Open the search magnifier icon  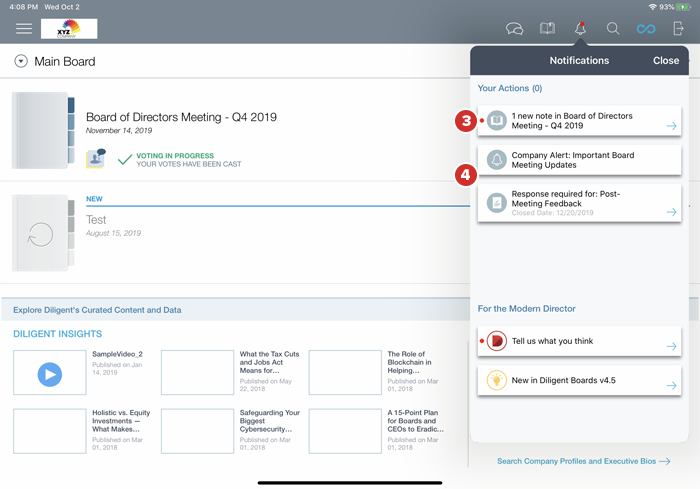[613, 29]
